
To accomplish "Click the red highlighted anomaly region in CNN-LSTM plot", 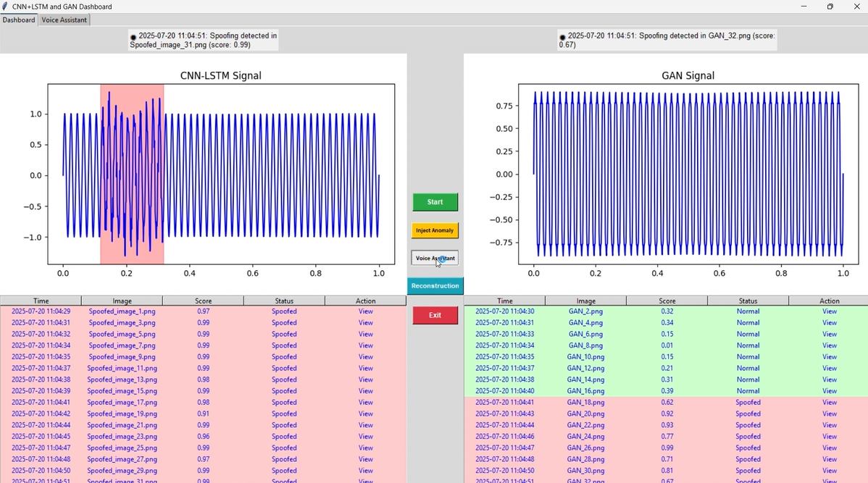I will [x=132, y=174].
